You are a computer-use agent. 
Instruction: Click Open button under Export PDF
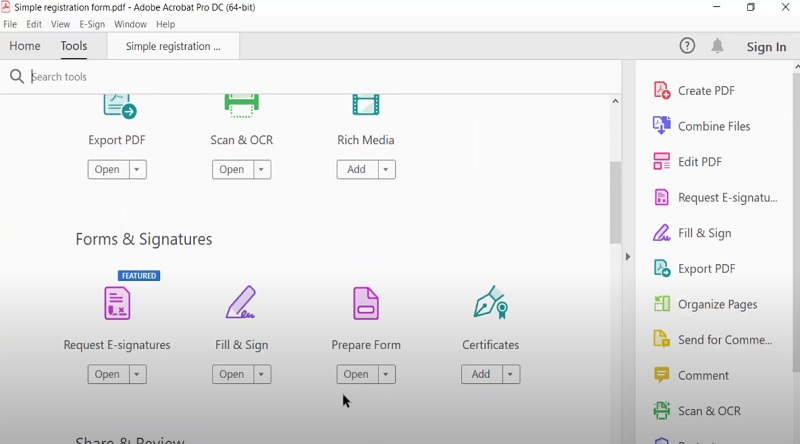(x=108, y=169)
